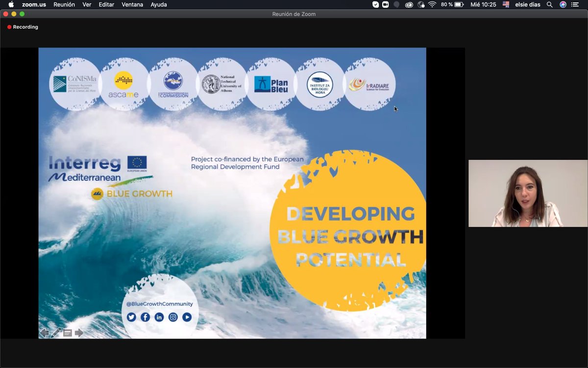Open Creative Cloud menu bar icon
The height and width of the screenshot is (368, 588).
click(x=409, y=4)
